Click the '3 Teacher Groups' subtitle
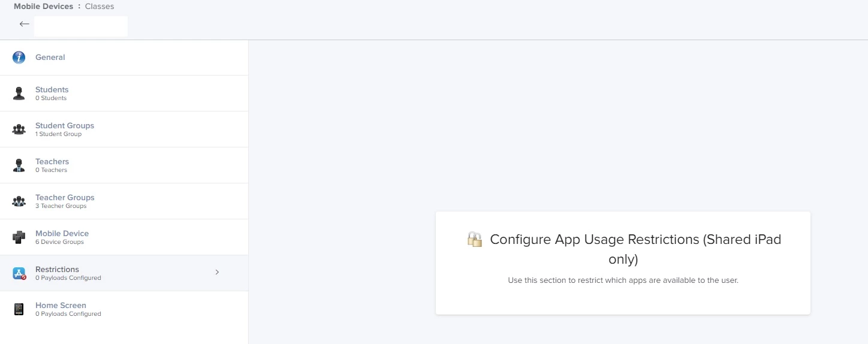Viewport: 868px width, 344px height. click(61, 206)
